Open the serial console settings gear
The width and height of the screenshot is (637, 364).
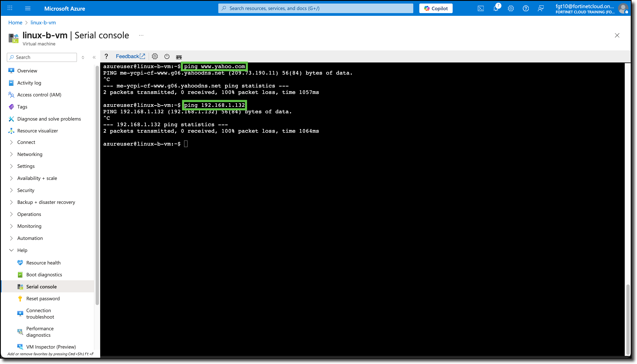pyautogui.click(x=155, y=56)
